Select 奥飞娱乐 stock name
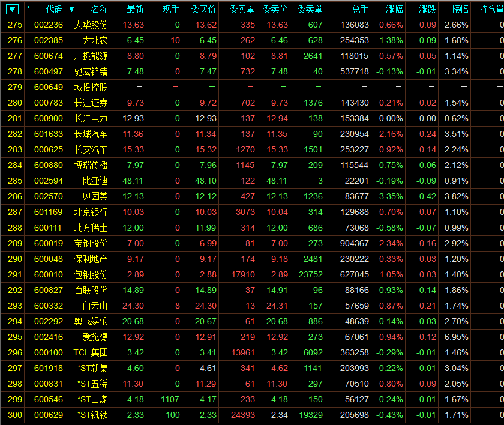Viewport: 504px width, 425px height. [x=91, y=322]
